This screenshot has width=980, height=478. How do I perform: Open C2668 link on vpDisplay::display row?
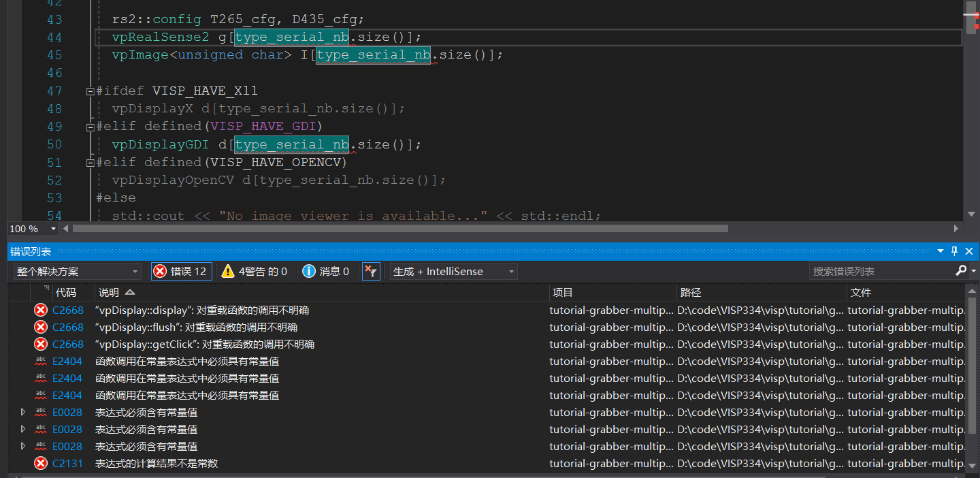point(68,310)
